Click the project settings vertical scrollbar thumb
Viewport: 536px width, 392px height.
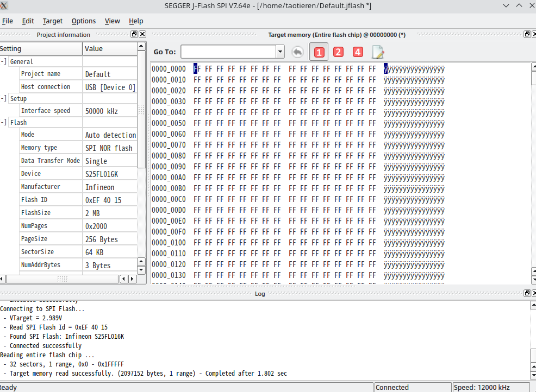point(141,109)
